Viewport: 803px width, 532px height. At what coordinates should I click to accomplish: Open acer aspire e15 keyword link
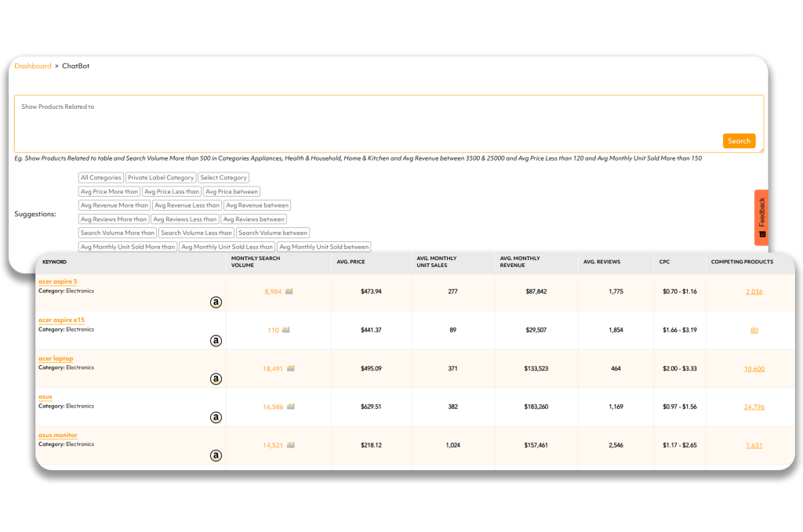click(61, 320)
